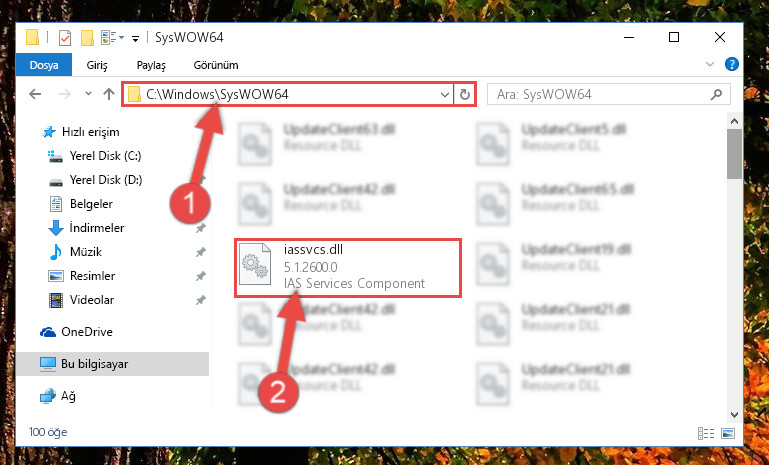769x465 pixels.
Task: Refresh the SysWOW64 folder view
Action: [464, 94]
